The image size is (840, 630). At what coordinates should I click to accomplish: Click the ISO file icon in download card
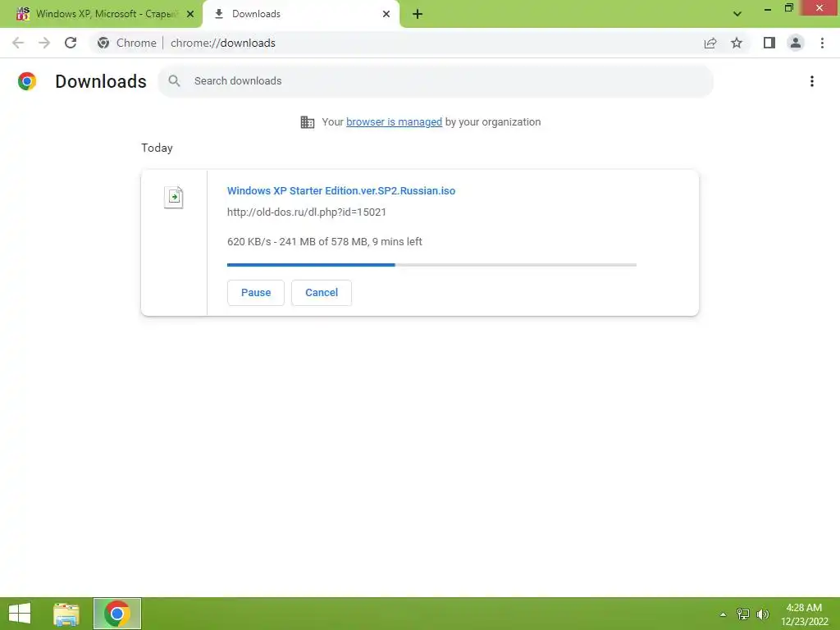[x=174, y=197]
